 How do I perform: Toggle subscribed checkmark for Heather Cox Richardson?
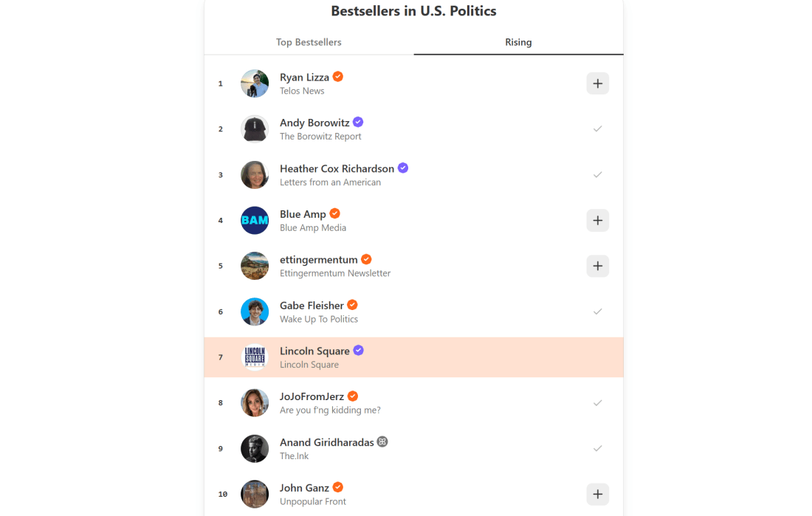coord(597,175)
